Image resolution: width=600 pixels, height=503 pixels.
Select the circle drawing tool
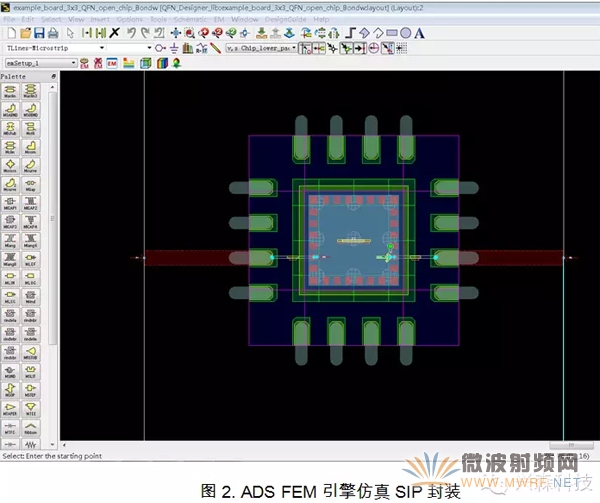pyautogui.click(x=406, y=33)
